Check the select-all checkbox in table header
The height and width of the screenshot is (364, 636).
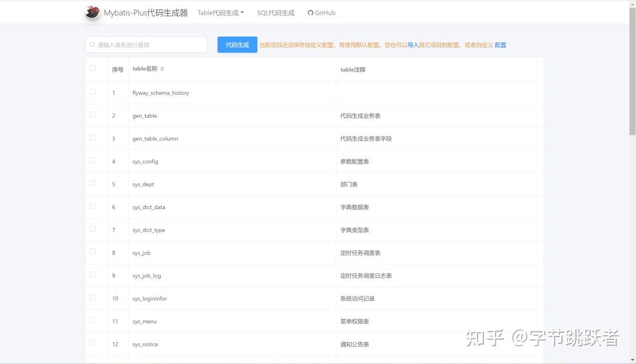click(92, 68)
